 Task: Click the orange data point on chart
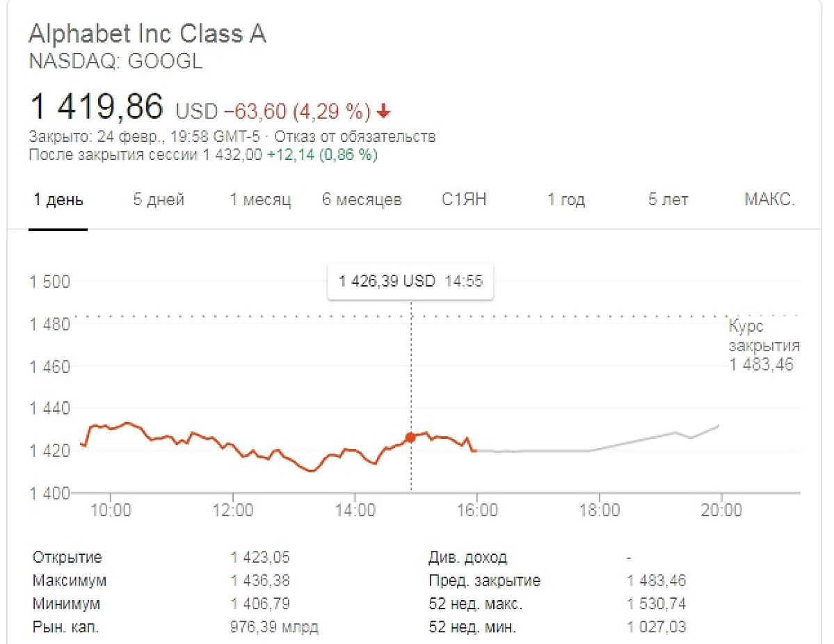click(x=410, y=437)
